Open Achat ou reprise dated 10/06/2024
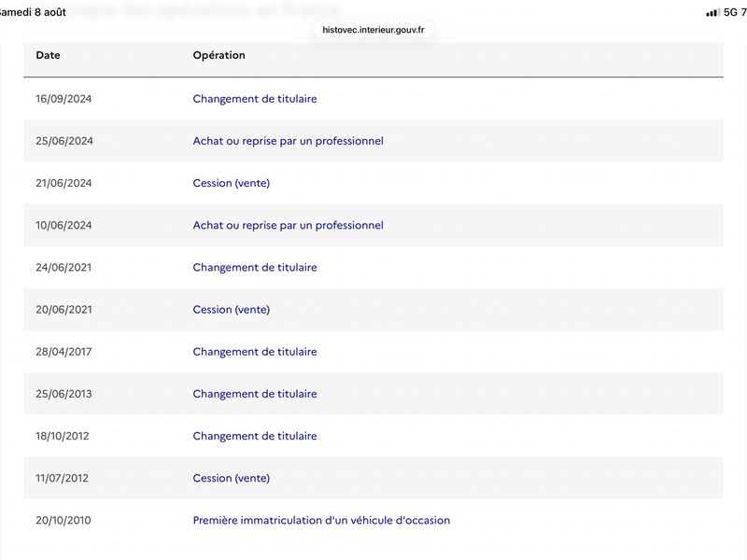 [288, 225]
